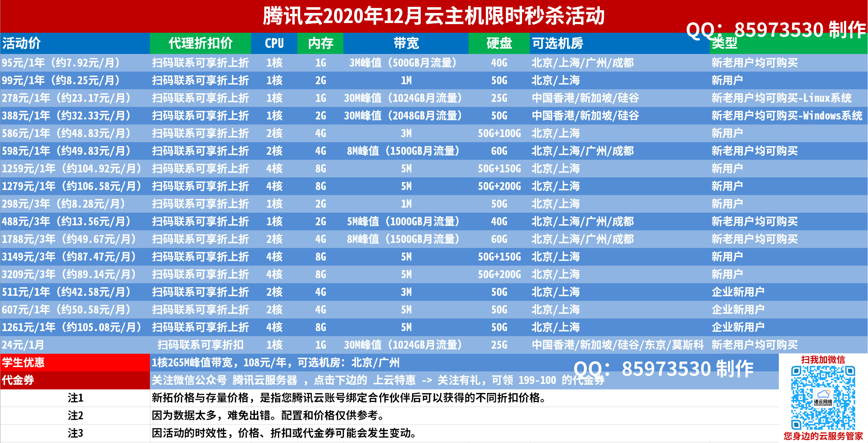This screenshot has height=443, width=868.
Task: Click the 新拓价格与存量价格 note text
Action: coord(349,398)
